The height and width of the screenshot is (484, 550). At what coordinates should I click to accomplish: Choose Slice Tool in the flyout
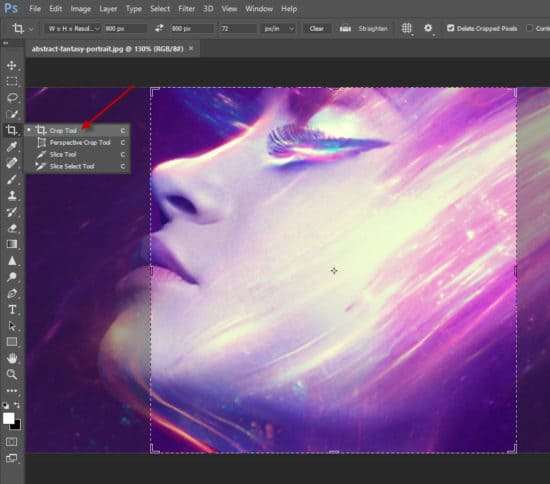(x=78, y=154)
